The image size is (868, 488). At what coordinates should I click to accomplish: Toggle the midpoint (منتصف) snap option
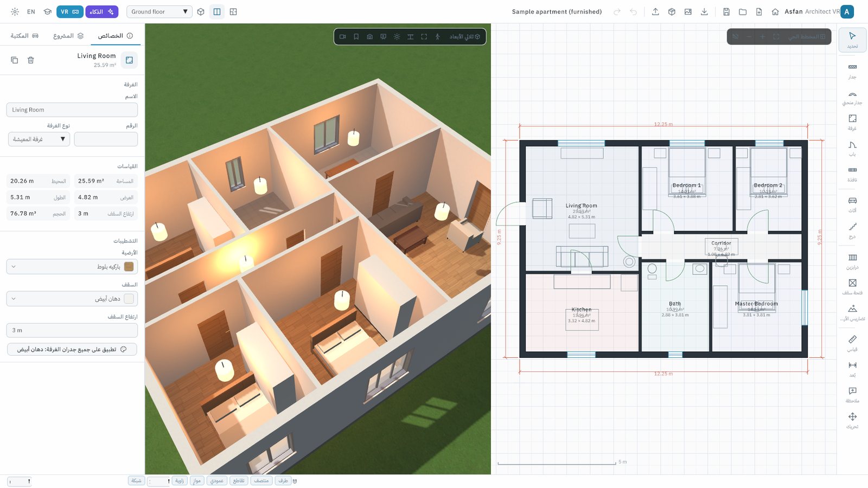click(x=261, y=480)
